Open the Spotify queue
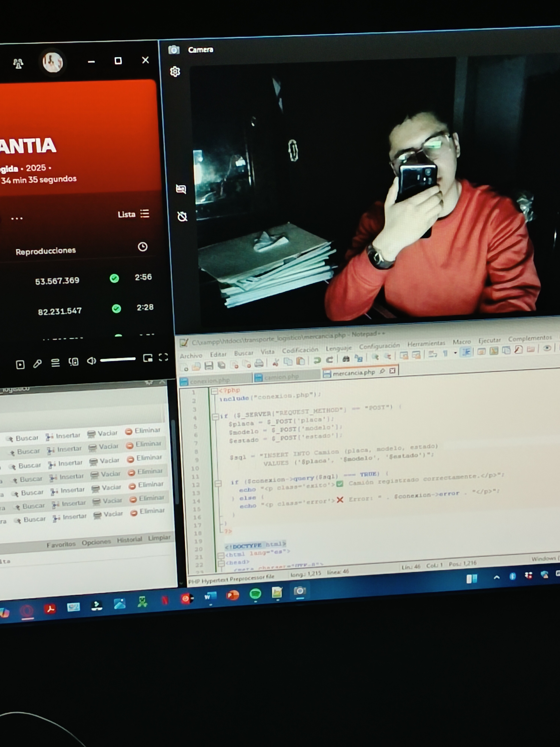This screenshot has width=560, height=747. click(x=55, y=363)
